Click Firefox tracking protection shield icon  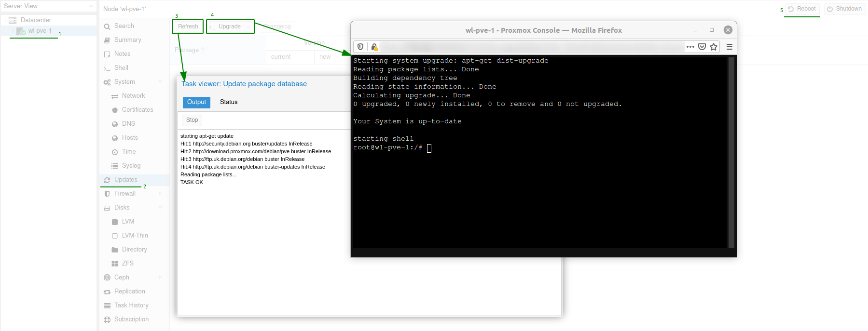coord(360,47)
